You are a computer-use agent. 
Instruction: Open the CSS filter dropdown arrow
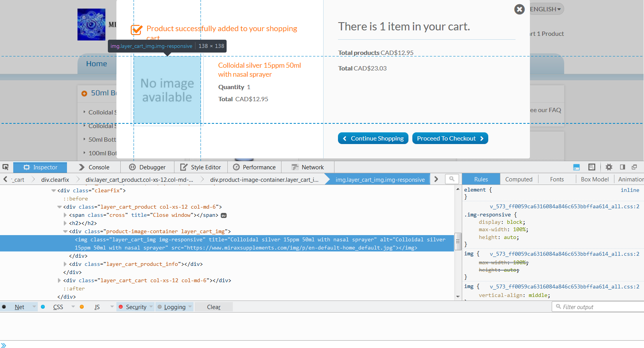pos(73,307)
